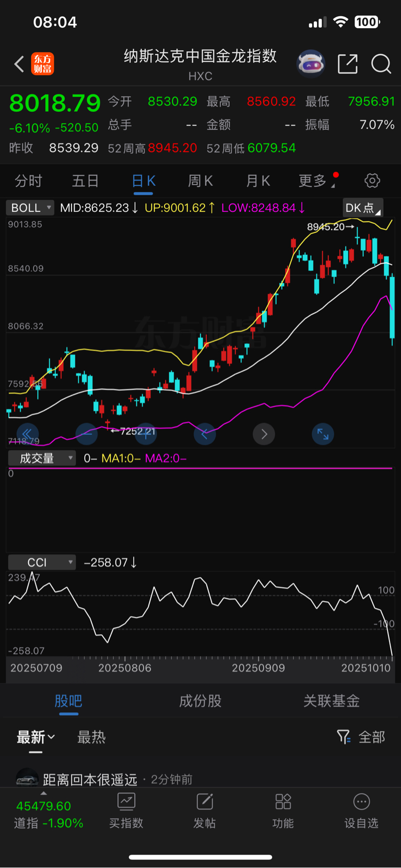Open the search magnifier icon
This screenshot has height=868, width=401.
[381, 64]
